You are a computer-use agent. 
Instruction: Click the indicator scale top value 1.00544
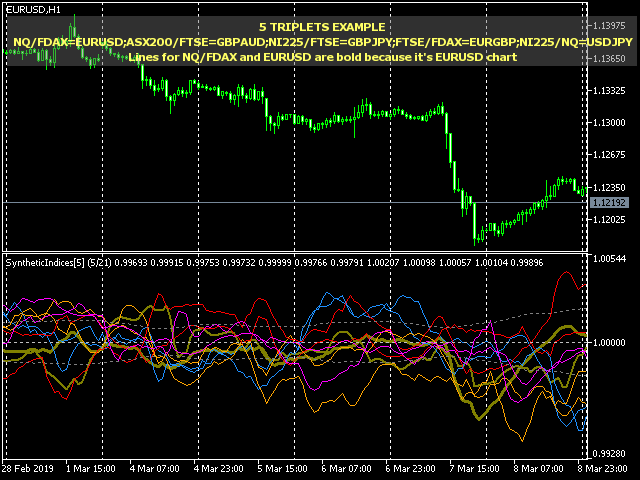click(x=609, y=259)
